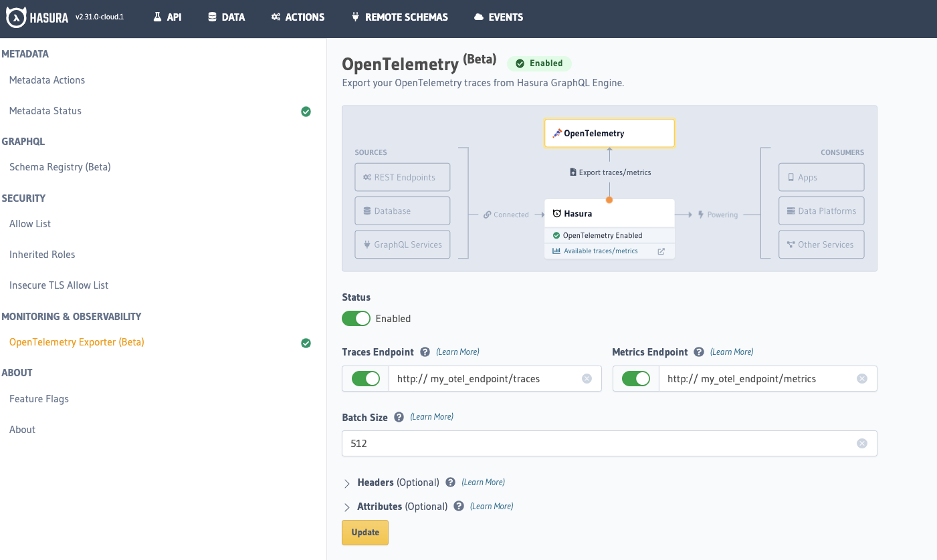This screenshot has height=560, width=937.
Task: Open Schema Registry (Beta)
Action: pos(60,167)
